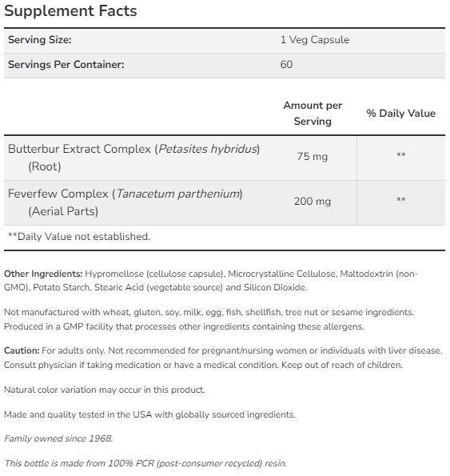Select the Other Ingredients bold label
The image size is (450, 476).
pos(43,274)
